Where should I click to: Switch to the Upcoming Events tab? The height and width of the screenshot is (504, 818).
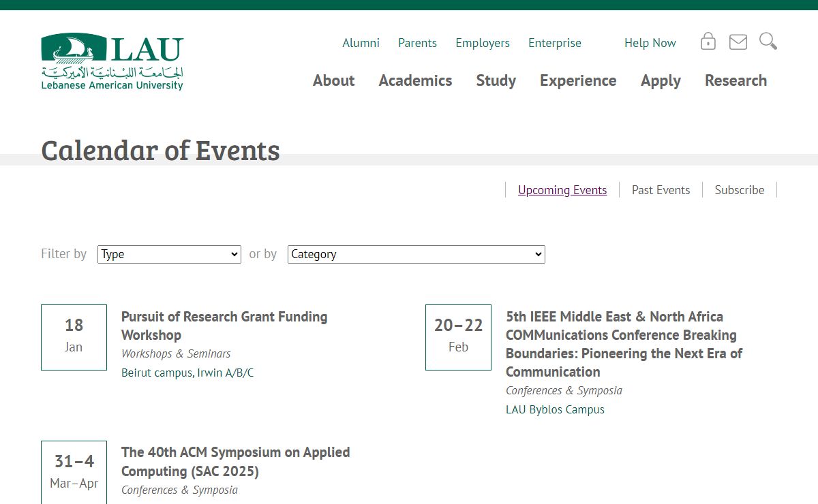[x=562, y=190]
